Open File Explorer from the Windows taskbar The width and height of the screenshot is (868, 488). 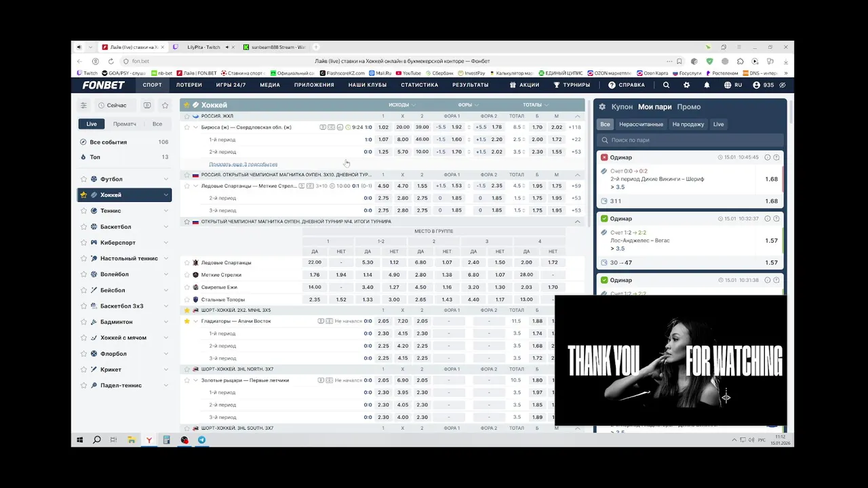pos(132,440)
